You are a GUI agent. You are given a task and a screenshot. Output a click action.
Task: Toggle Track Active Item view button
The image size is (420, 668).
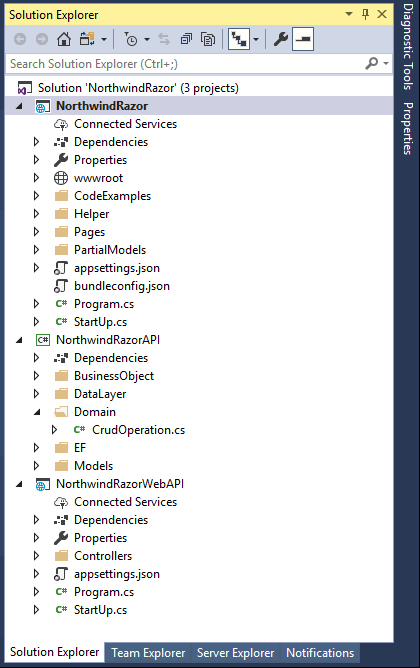(x=239, y=39)
